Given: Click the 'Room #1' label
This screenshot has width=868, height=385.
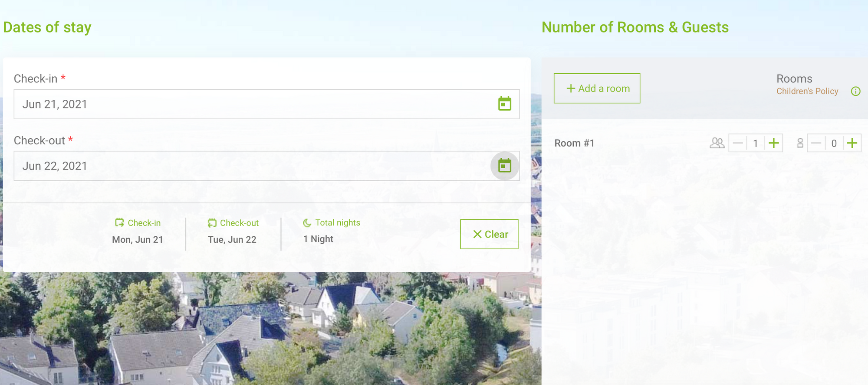Looking at the screenshot, I should 574,143.
